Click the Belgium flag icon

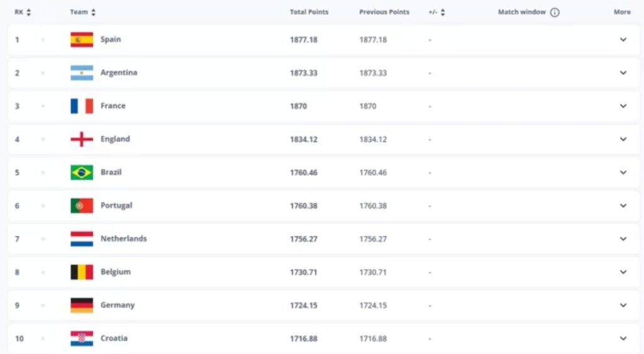click(82, 272)
